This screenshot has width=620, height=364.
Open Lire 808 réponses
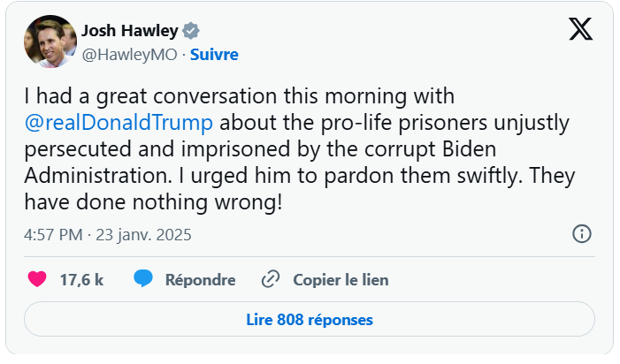tap(309, 319)
